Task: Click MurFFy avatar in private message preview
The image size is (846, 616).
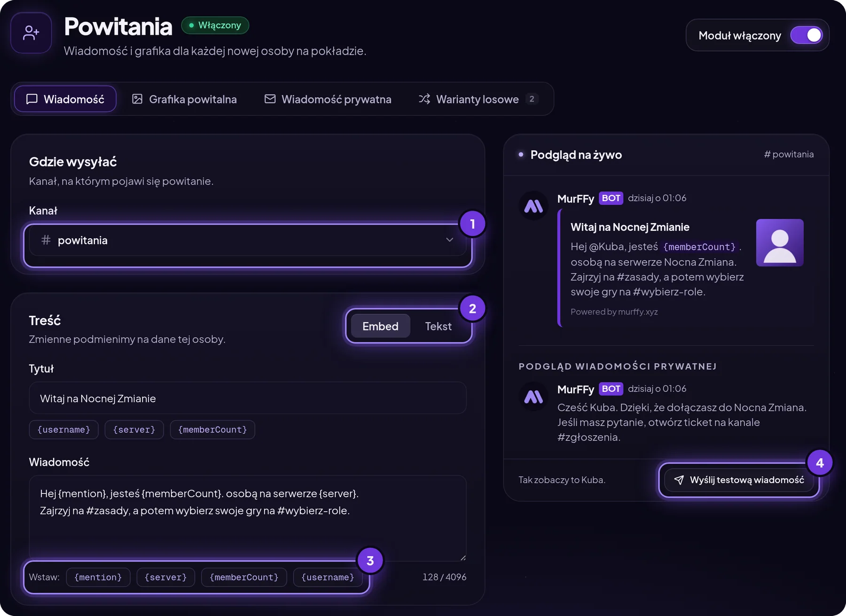Action: (533, 397)
